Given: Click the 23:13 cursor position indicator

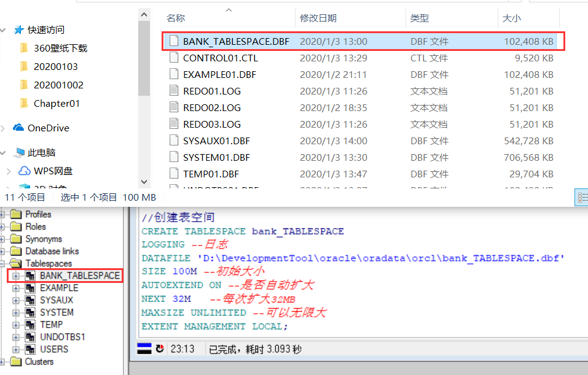Looking at the screenshot, I should click(x=182, y=349).
